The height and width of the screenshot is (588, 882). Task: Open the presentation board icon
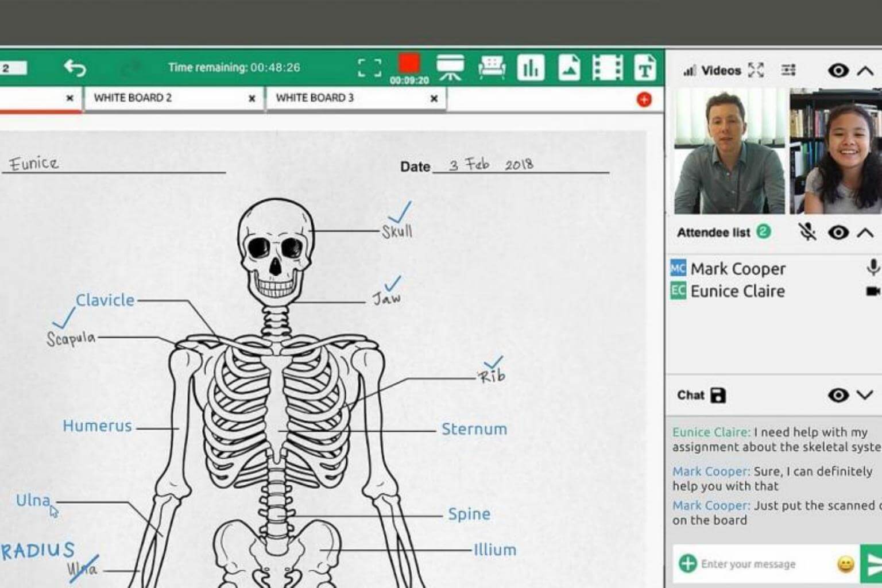pos(450,68)
